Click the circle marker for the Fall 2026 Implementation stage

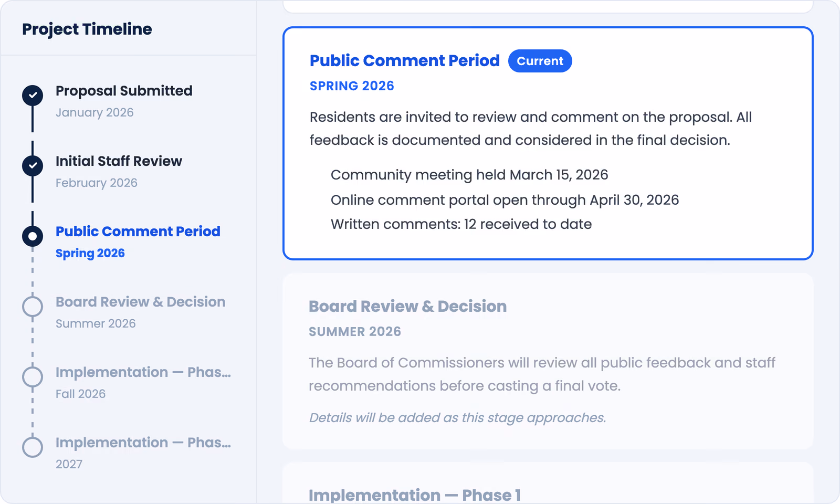coord(33,377)
